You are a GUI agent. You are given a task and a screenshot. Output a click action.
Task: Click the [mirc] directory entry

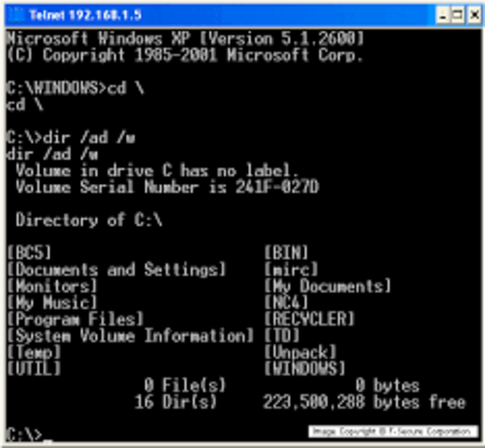[x=291, y=270]
